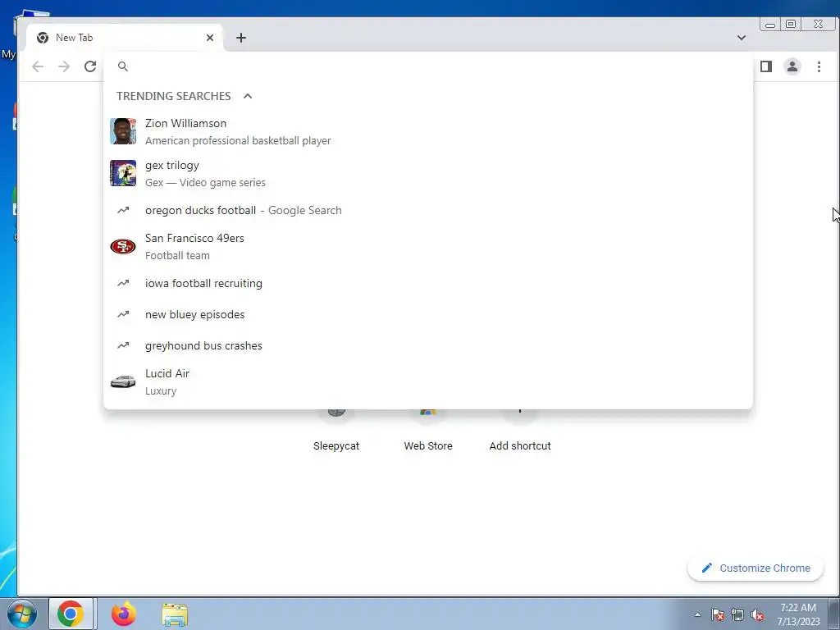Minimize the Chrome window
840x630 pixels.
click(770, 24)
